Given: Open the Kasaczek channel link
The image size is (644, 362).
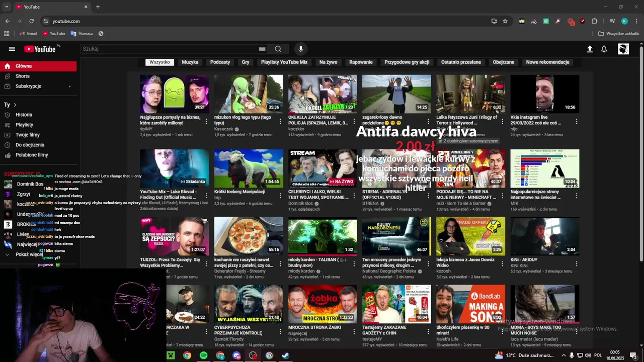Looking at the screenshot, I should 223,129.
